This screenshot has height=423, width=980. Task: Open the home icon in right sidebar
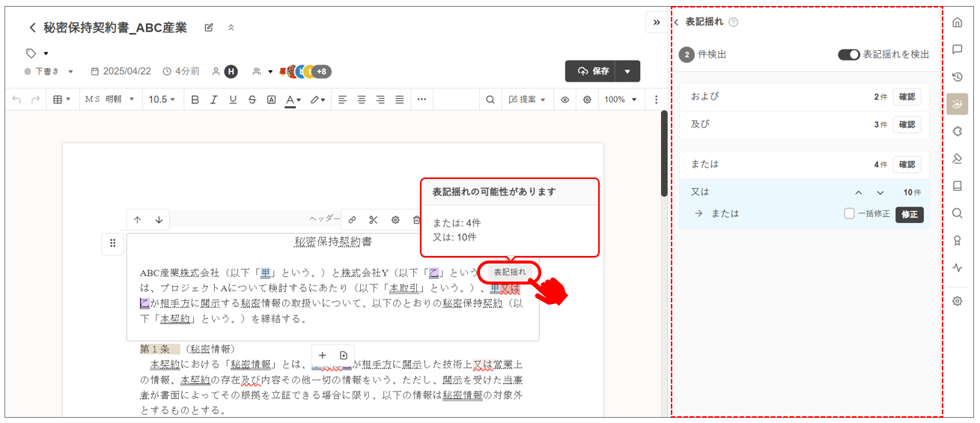[957, 22]
